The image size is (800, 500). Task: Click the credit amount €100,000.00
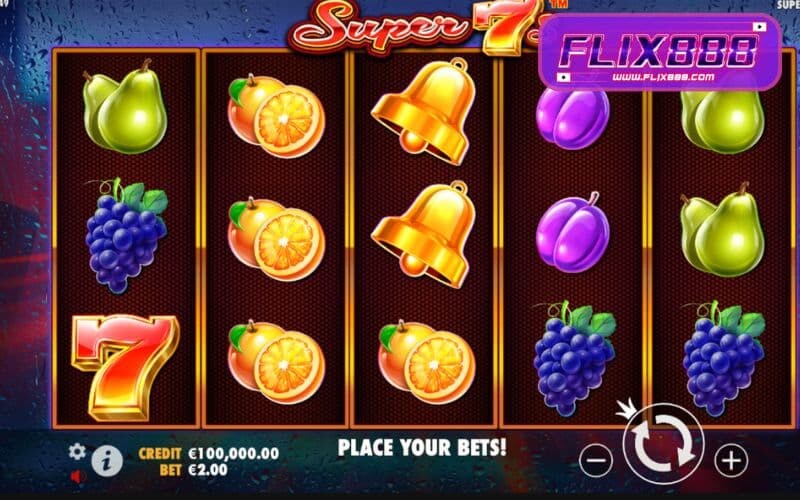pyautogui.click(x=234, y=453)
